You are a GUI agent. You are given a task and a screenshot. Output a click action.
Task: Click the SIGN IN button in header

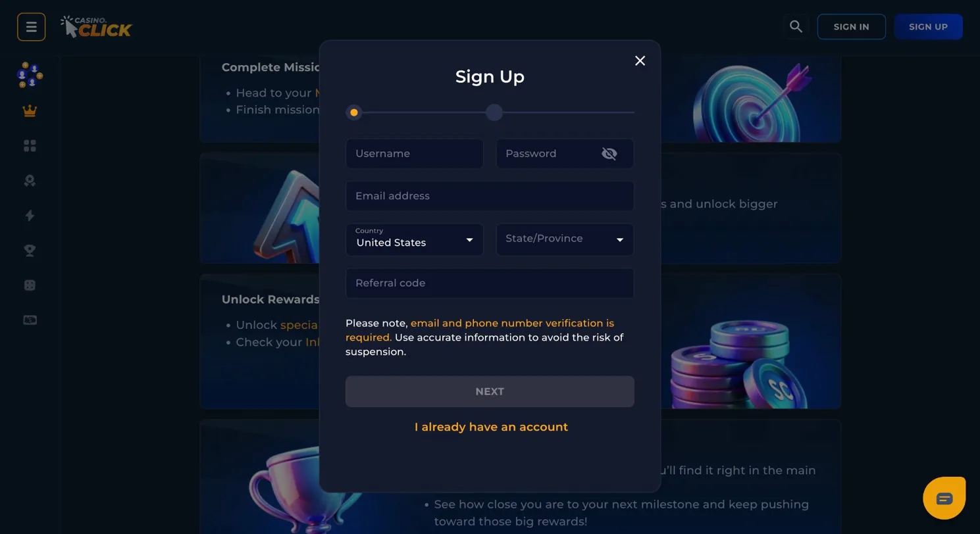coord(851,27)
